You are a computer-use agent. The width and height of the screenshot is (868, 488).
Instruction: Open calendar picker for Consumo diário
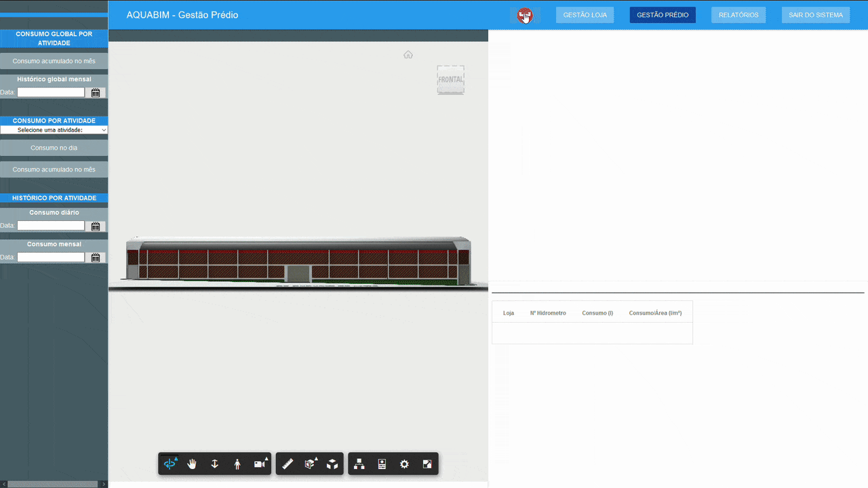pyautogui.click(x=96, y=226)
